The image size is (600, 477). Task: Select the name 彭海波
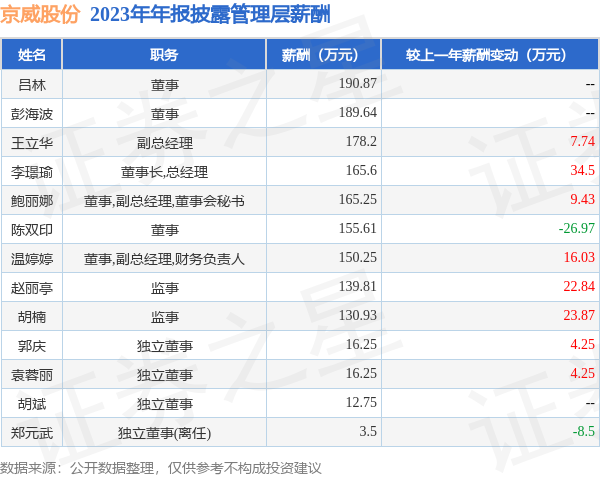coord(32,114)
